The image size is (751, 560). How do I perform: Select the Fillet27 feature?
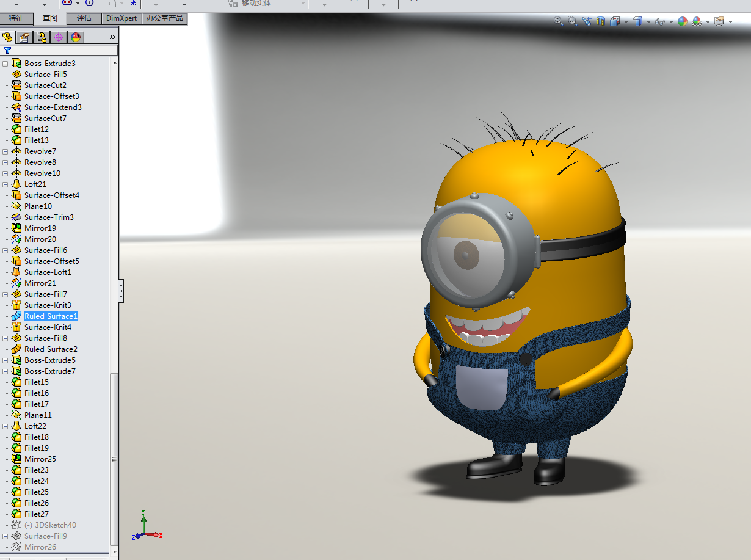tap(37, 514)
